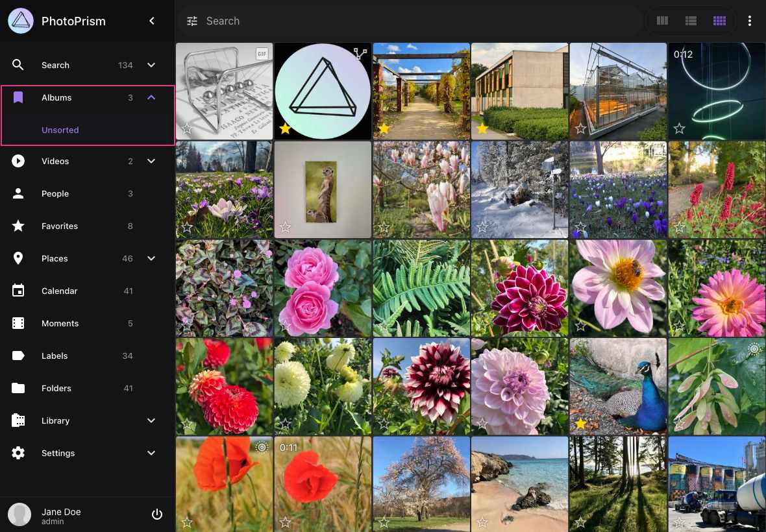Collapse sidebar with the left chevron
Viewport: 766px width, 532px height.
click(x=152, y=21)
